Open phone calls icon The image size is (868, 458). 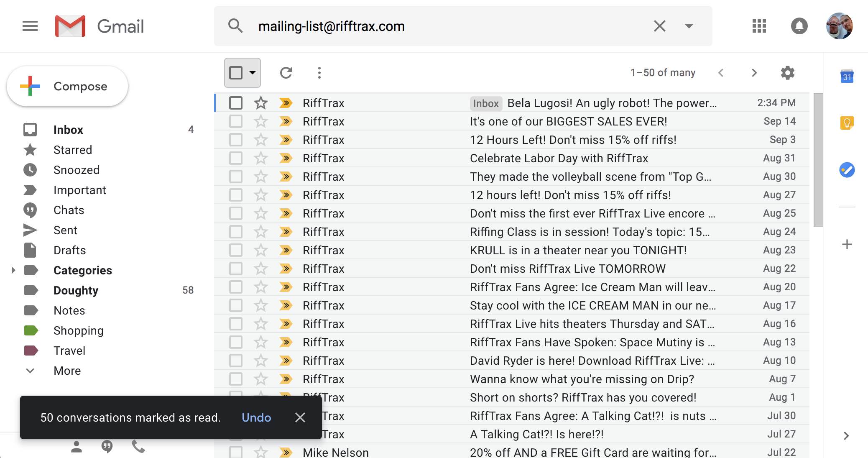pyautogui.click(x=138, y=447)
